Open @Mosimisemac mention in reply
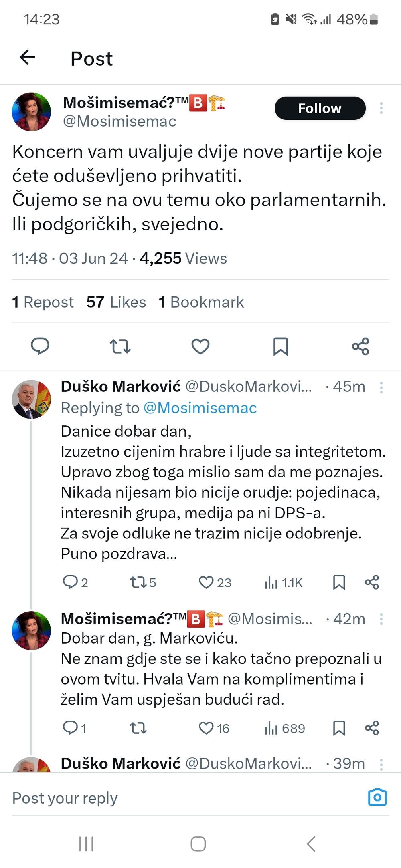 [200, 408]
